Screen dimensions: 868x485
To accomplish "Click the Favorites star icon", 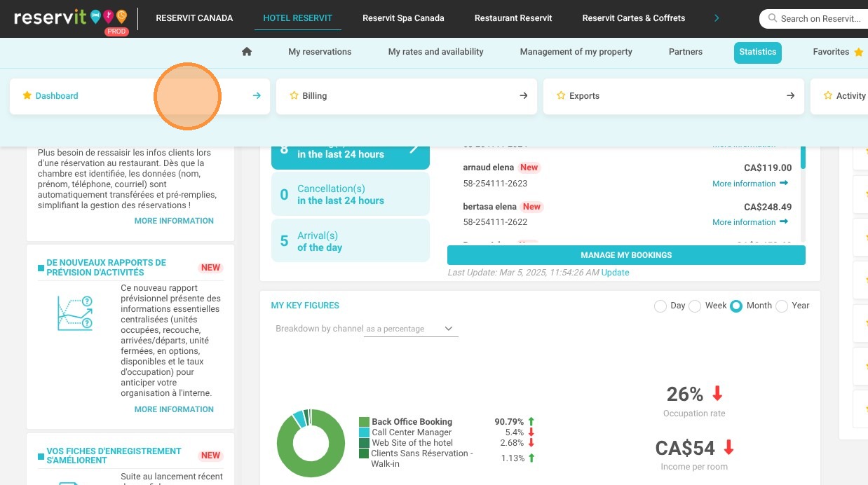I will pos(859,52).
